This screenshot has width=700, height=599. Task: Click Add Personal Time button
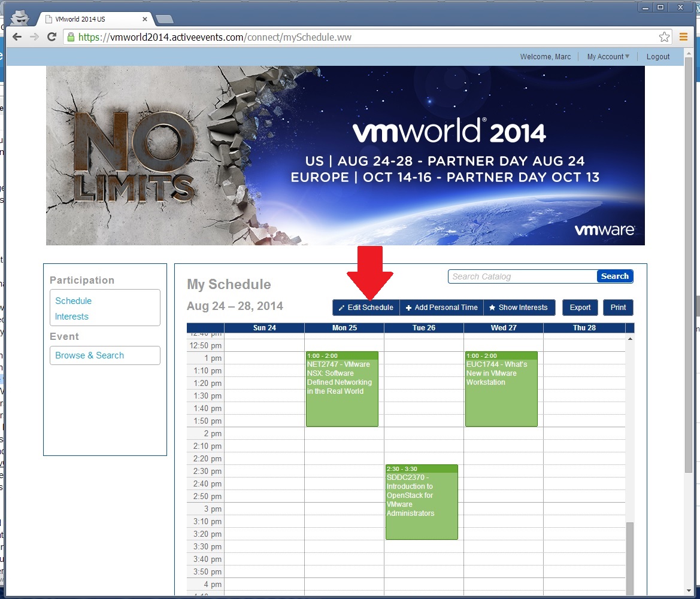point(441,308)
